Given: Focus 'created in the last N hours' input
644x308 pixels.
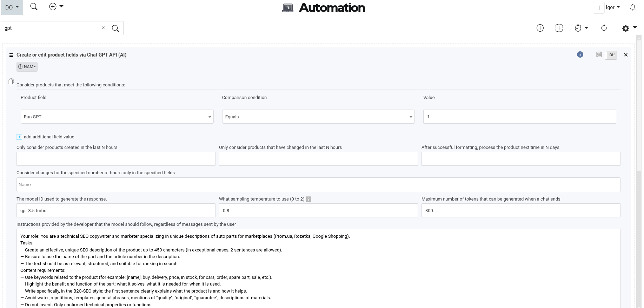Looking at the screenshot, I should pos(116,159).
